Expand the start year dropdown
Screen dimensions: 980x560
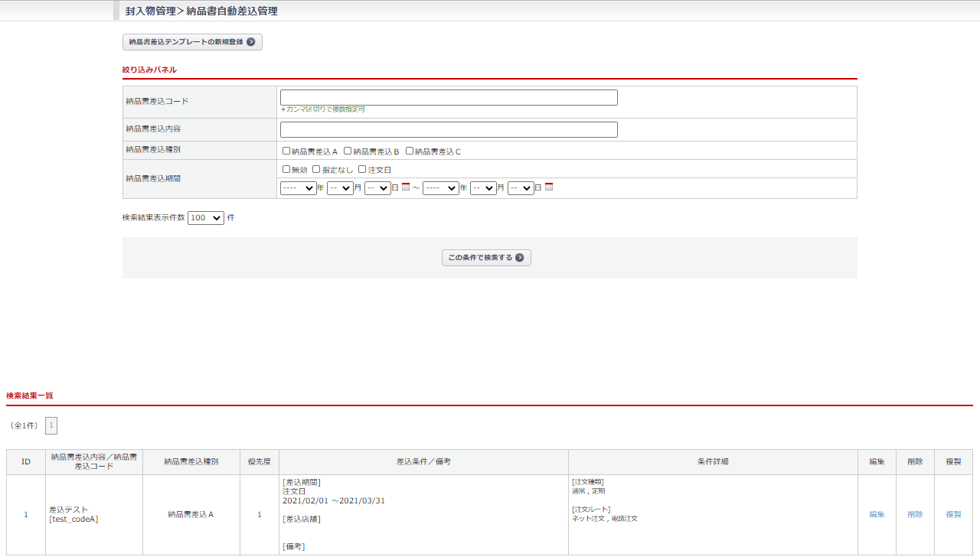298,188
